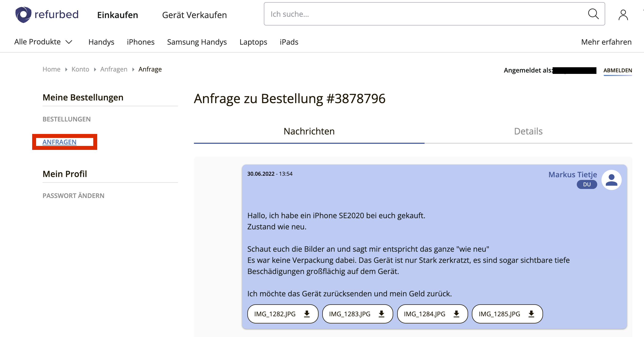644x337 pixels.
Task: Click the DU badge
Action: tap(587, 184)
